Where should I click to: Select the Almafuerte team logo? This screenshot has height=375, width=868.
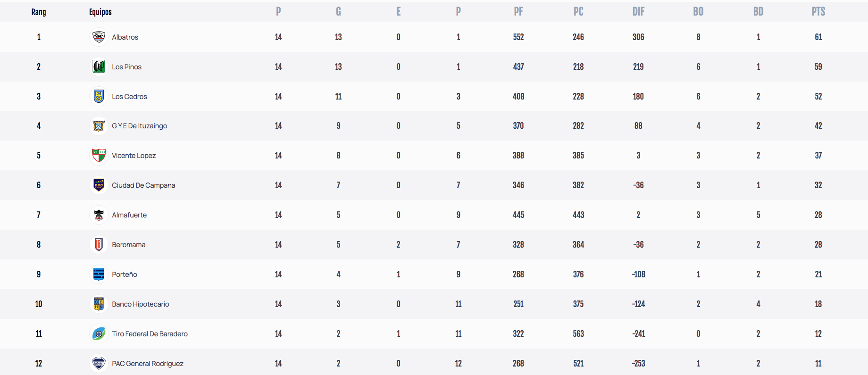[x=99, y=215]
